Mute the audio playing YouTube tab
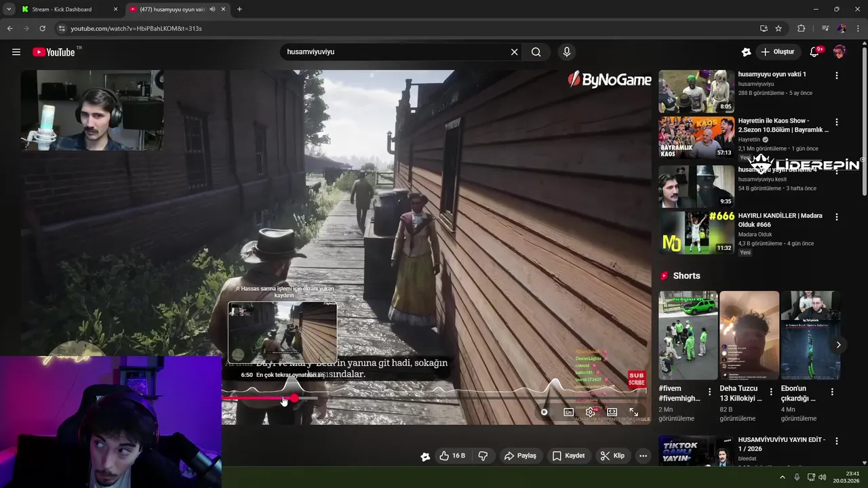Viewport: 868px width, 488px height. click(x=212, y=9)
